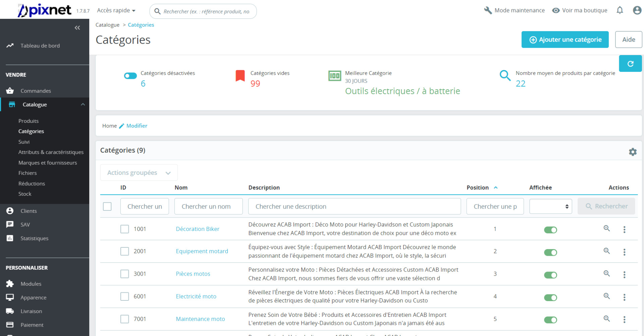Check the box for category 2001
This screenshot has width=644, height=336.
(125, 251)
